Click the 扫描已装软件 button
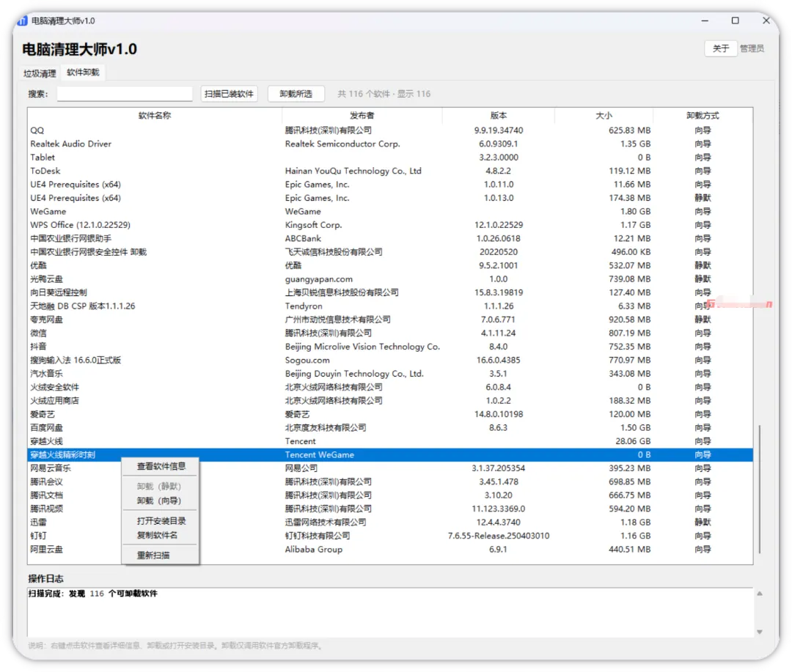The width and height of the screenshot is (792, 672). click(x=229, y=94)
